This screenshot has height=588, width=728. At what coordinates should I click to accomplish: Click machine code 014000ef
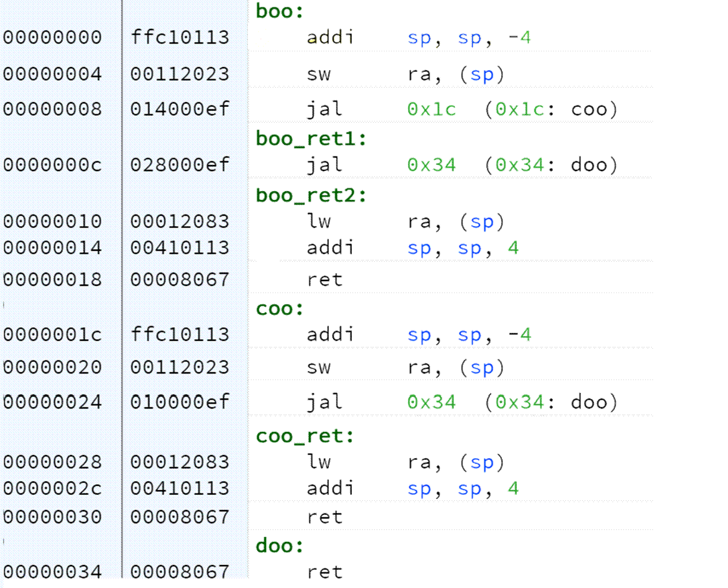coord(180,110)
